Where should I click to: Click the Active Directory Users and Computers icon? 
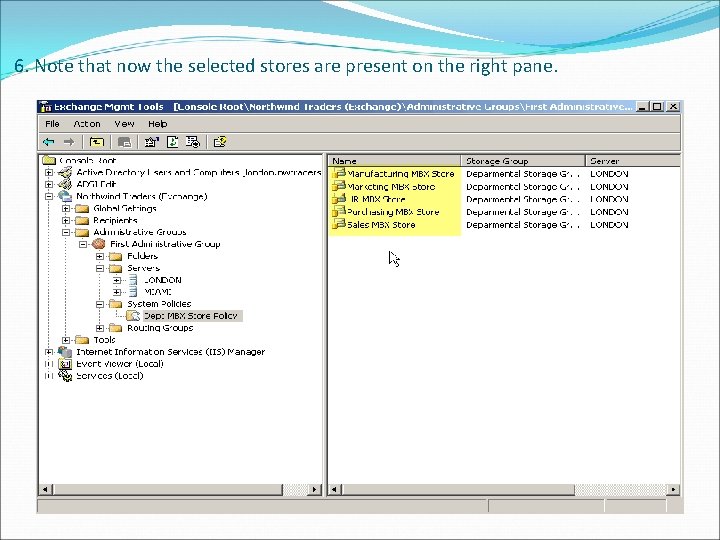[65, 173]
